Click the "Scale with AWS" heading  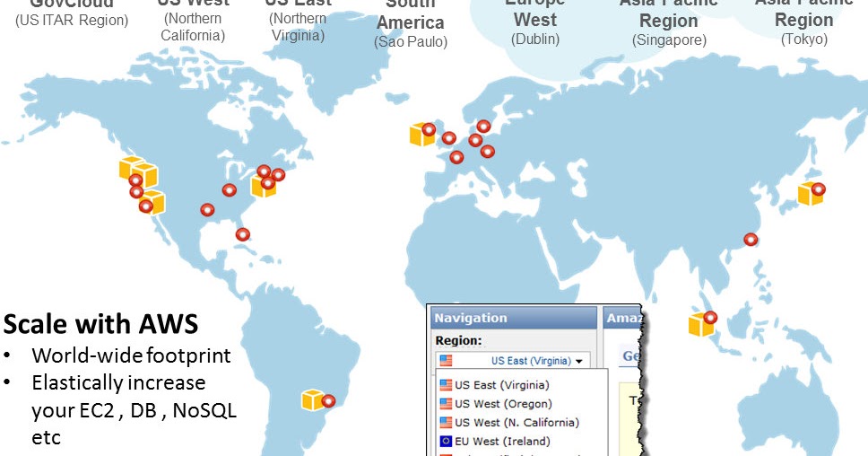100,324
